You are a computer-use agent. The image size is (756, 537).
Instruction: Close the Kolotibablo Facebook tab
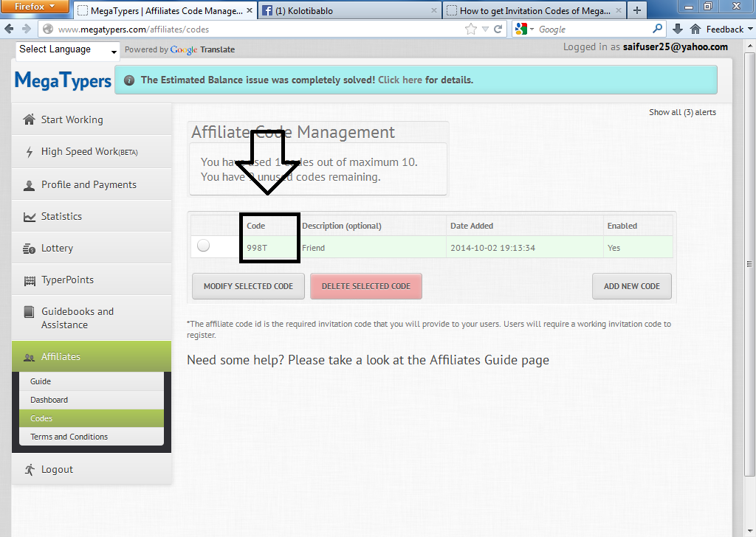[434, 10]
